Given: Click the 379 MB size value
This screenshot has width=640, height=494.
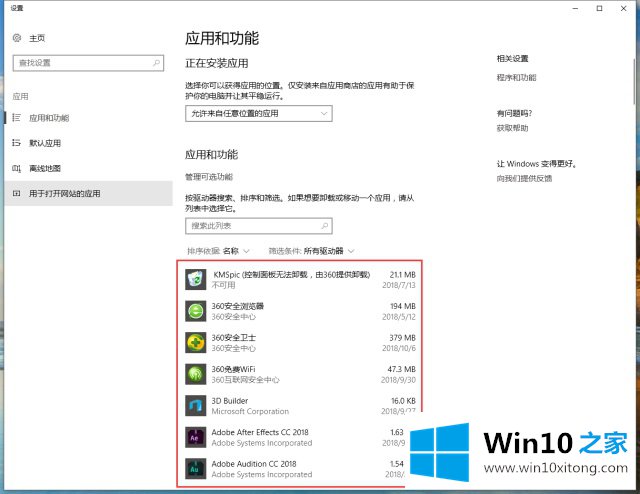Looking at the screenshot, I should click(402, 338).
